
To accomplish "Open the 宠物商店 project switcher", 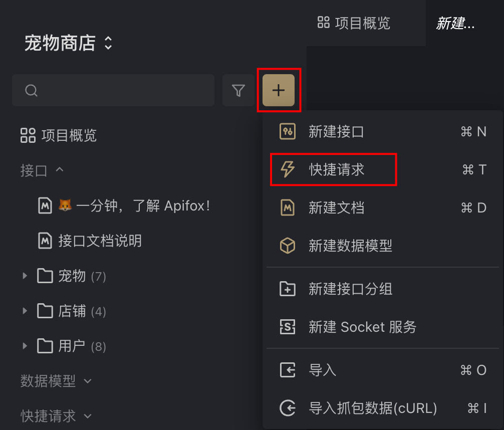I will tap(68, 43).
